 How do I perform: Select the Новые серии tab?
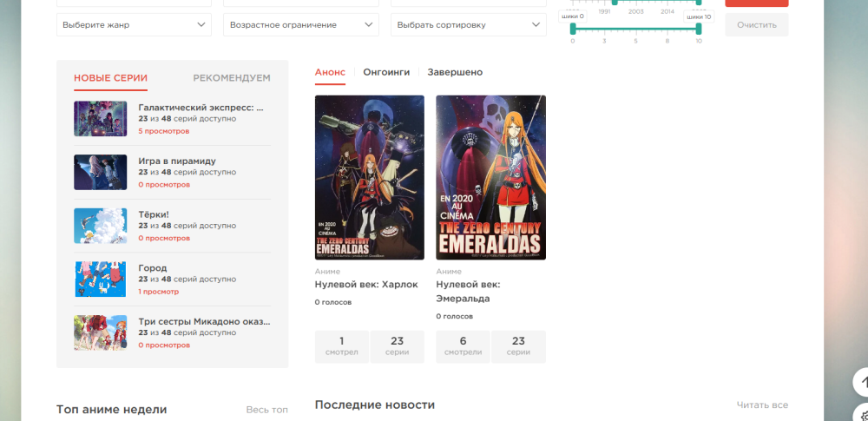[x=110, y=78]
